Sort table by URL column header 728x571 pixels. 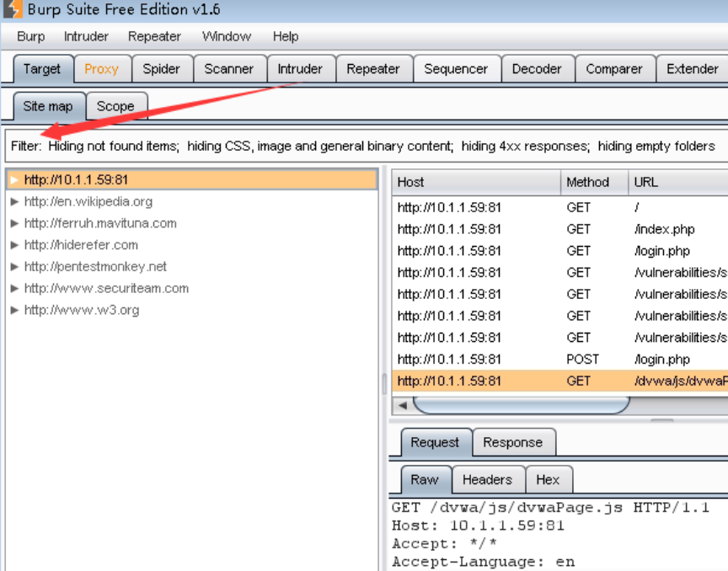click(678, 182)
